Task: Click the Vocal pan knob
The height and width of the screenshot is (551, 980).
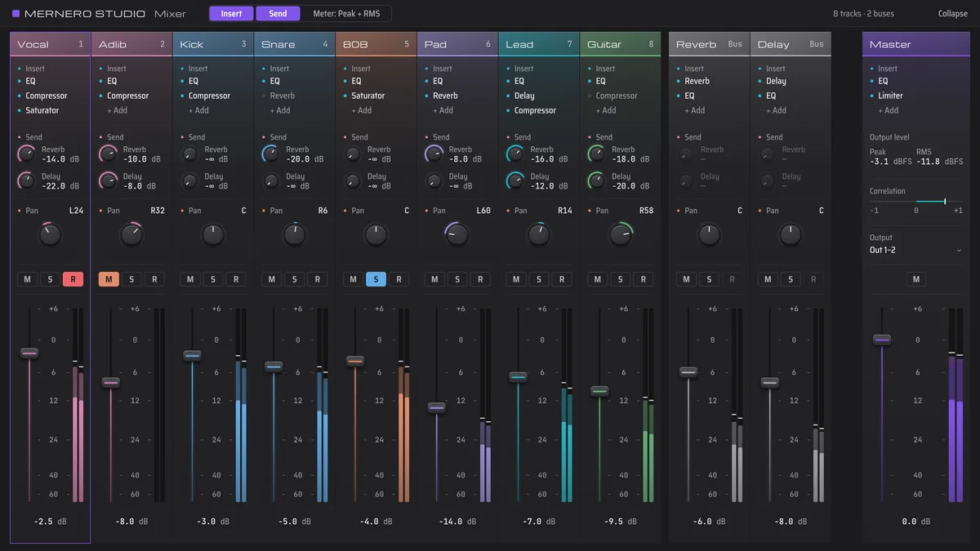Action: 50,235
